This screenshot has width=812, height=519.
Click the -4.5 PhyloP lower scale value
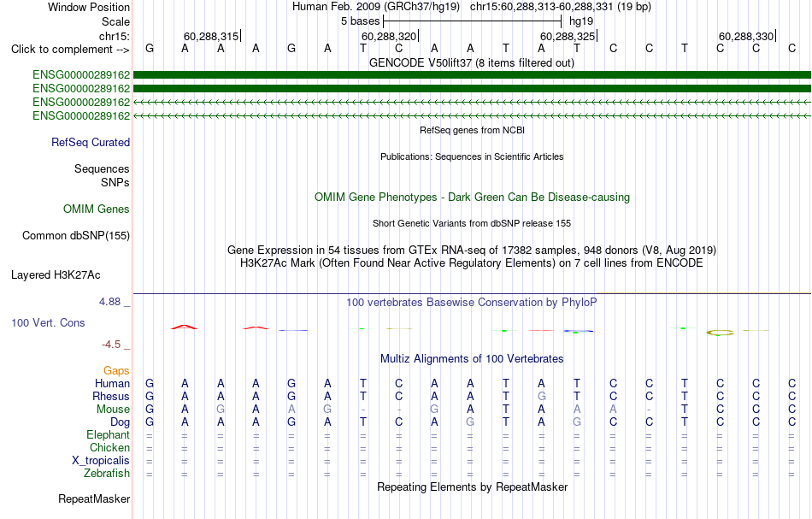pos(111,345)
